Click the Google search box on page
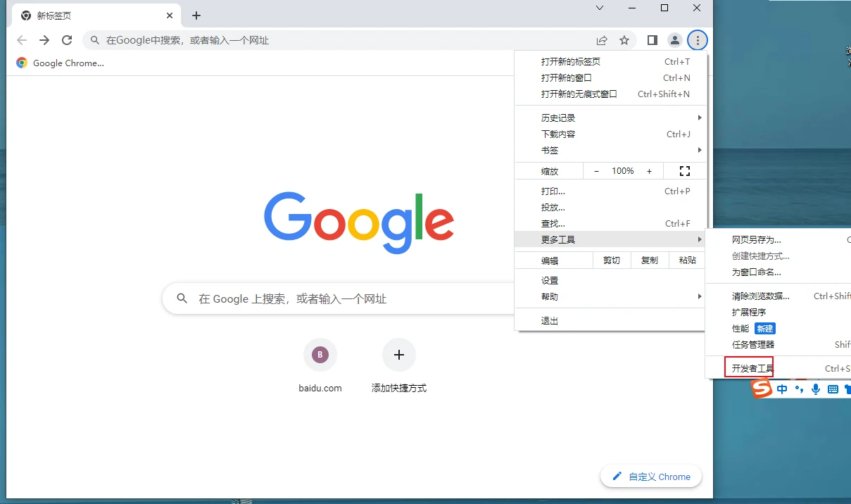This screenshot has width=851, height=504. 339,298
